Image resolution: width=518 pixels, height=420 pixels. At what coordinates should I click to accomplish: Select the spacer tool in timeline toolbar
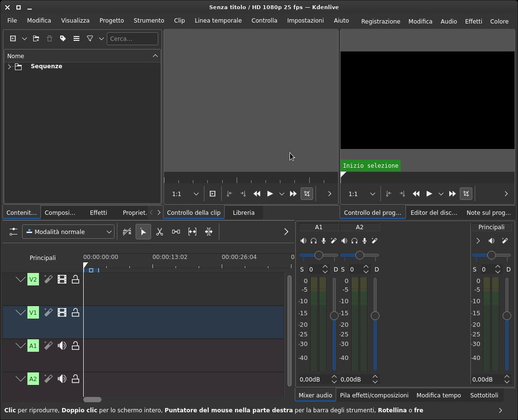point(176,232)
